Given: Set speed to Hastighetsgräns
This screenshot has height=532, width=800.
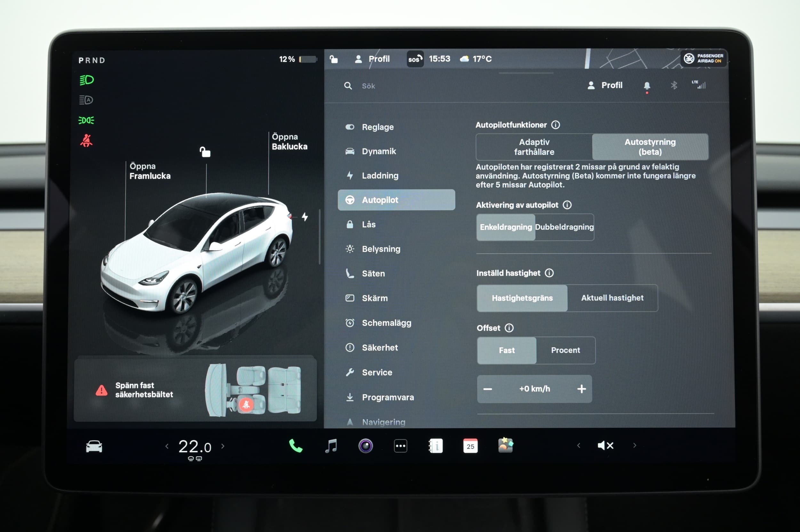Looking at the screenshot, I should [x=522, y=298].
